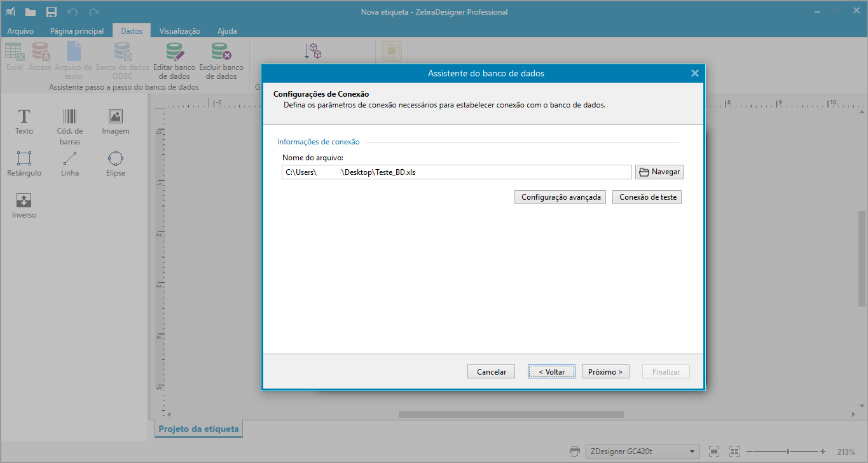The image size is (868, 463).
Task: Switch to the Visualização tab
Action: pyautogui.click(x=180, y=30)
